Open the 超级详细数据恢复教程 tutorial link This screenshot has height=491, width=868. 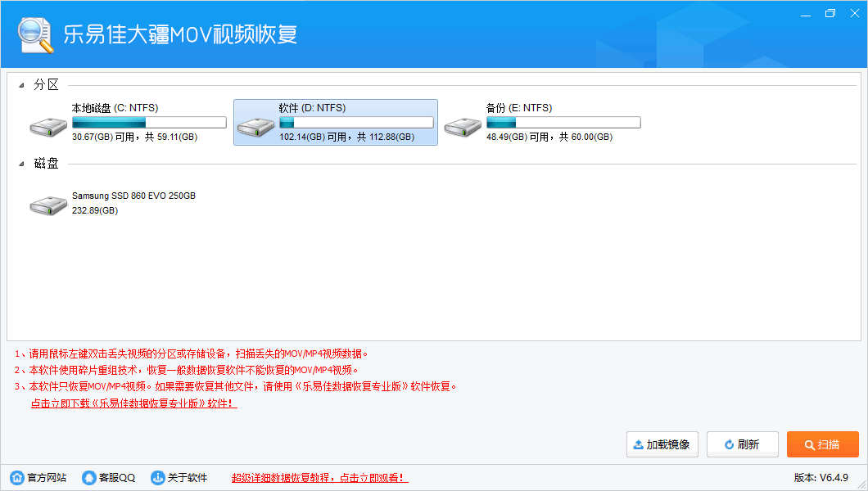pyautogui.click(x=320, y=478)
